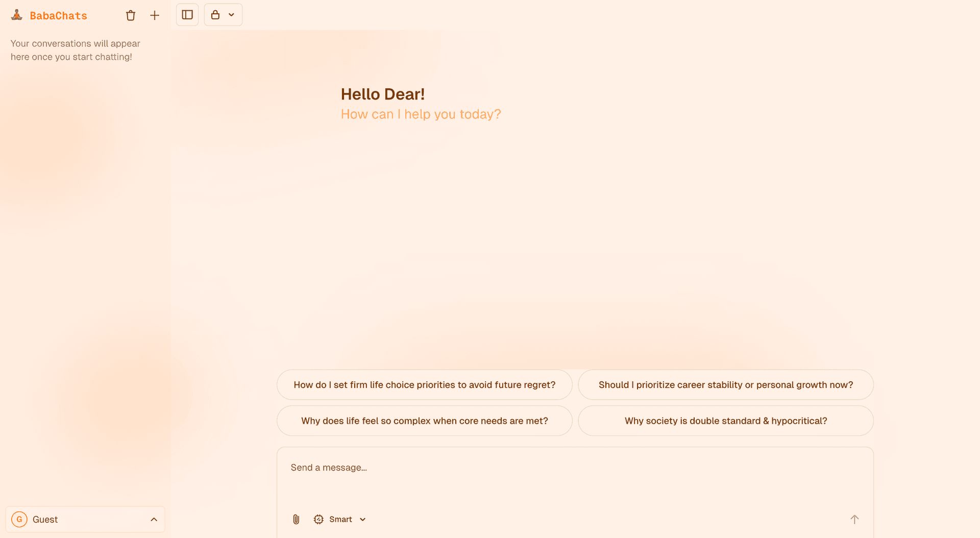980x538 pixels.
Task: Toggle the sidebar panel
Action: coord(187,15)
